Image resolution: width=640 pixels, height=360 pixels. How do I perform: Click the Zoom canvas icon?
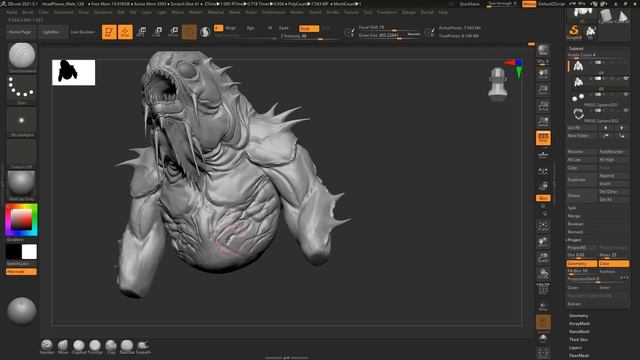pyautogui.click(x=543, y=90)
